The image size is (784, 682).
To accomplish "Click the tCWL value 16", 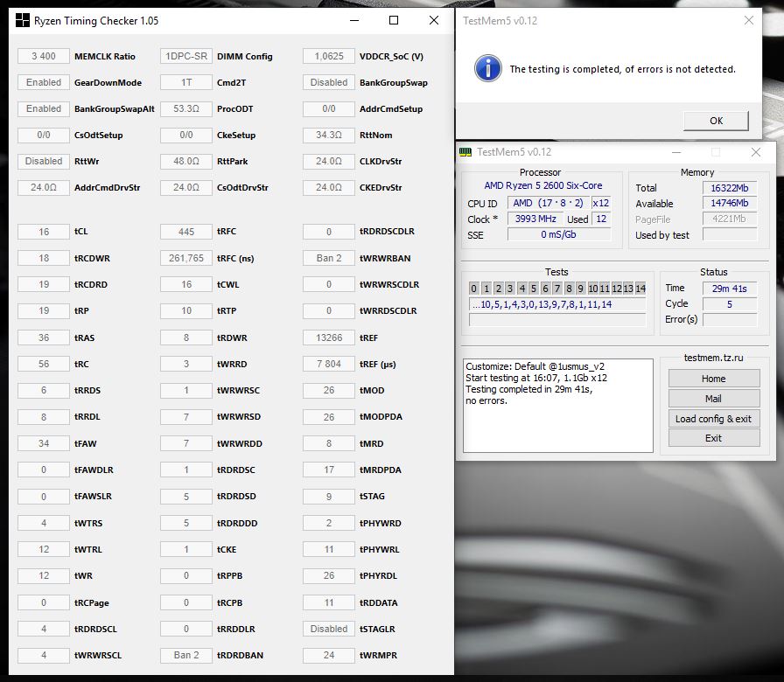I will click(186, 284).
